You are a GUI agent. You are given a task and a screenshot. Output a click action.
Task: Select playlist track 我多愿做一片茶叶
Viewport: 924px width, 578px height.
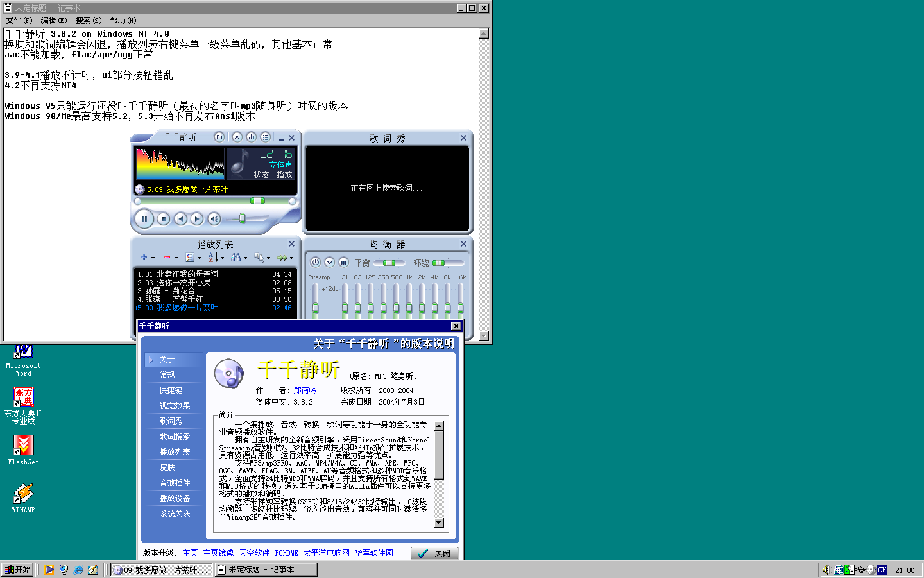coord(214,308)
